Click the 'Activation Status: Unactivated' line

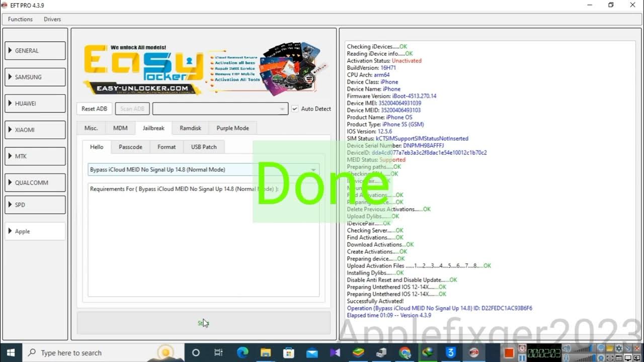tap(384, 61)
